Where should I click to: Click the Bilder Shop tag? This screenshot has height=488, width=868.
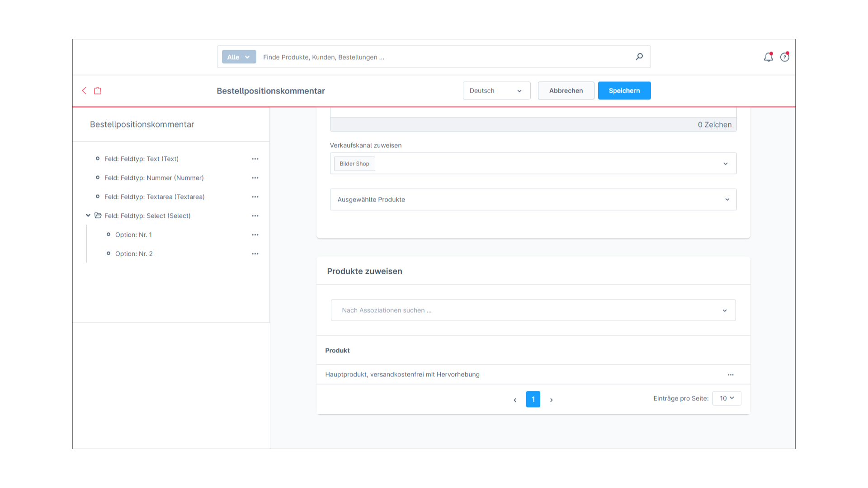click(354, 164)
